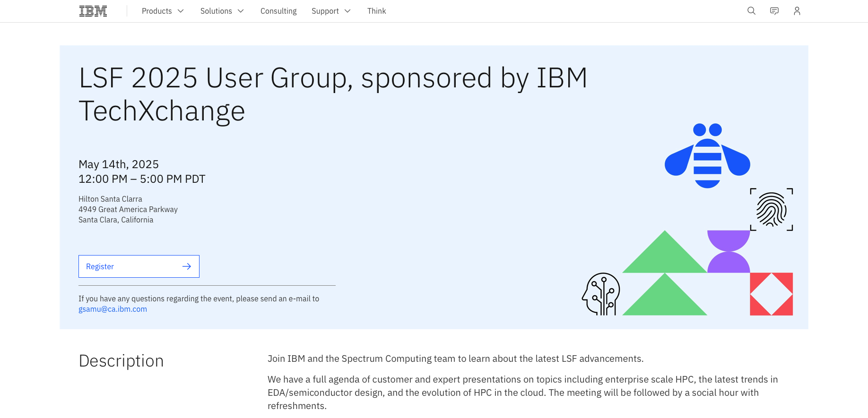Click the AI head circuit illustration
Viewport: 868px width, 418px height.
(601, 294)
